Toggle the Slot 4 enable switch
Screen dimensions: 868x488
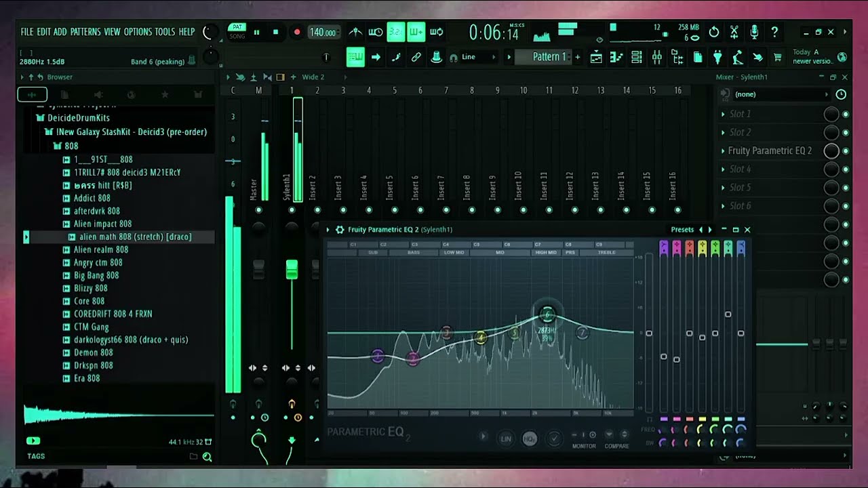tap(846, 169)
